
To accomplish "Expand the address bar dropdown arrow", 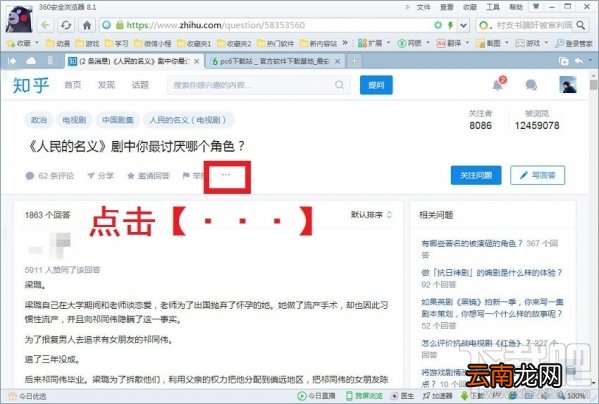I will 463,26.
